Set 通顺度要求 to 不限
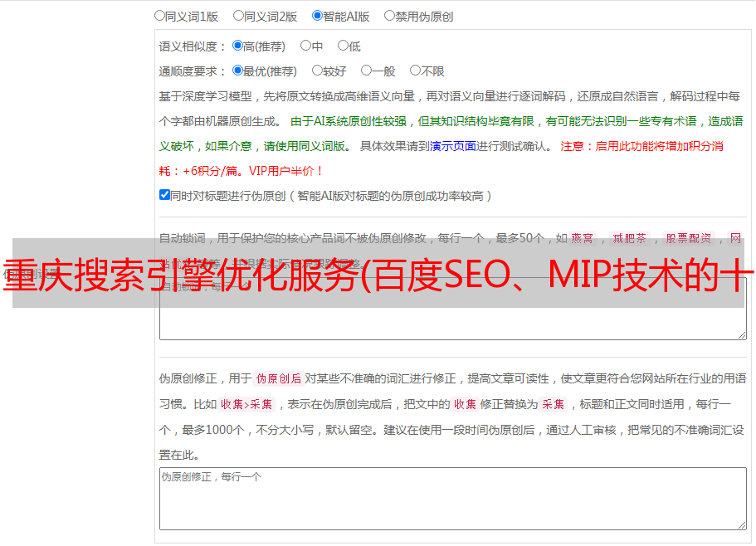 (x=415, y=71)
